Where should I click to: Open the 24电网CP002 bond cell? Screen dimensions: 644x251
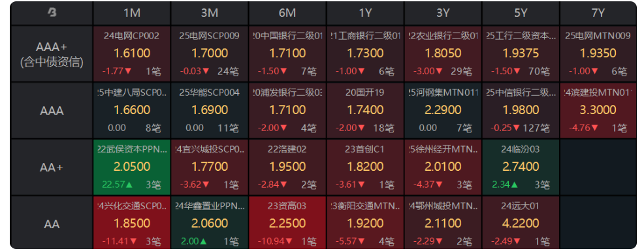[x=132, y=53]
